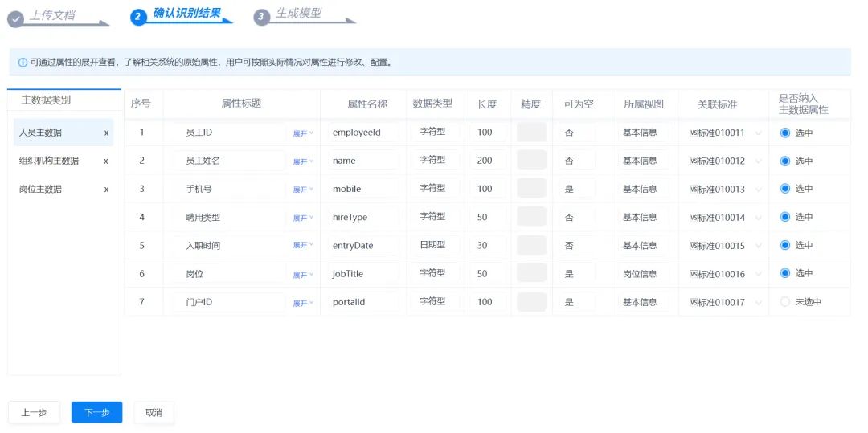Click the info icon in the blue notice bar
The height and width of the screenshot is (433, 868).
coord(23,63)
